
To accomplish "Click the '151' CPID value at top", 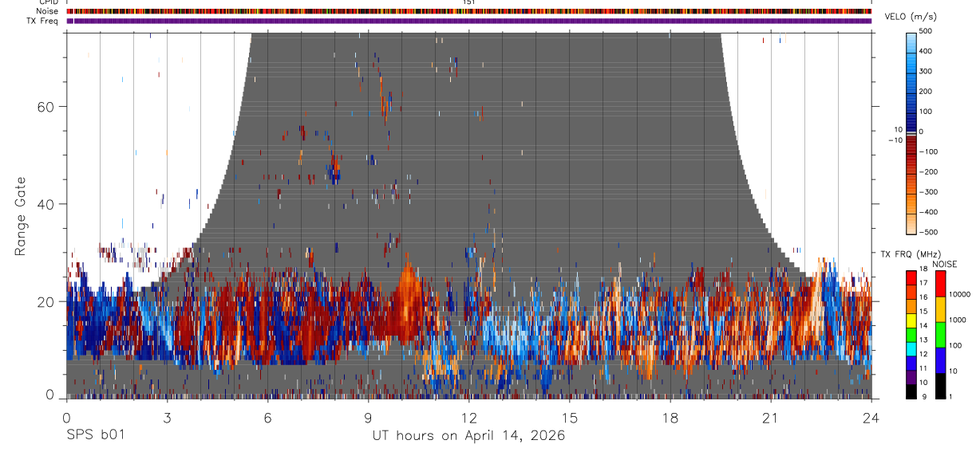I will point(469,3).
